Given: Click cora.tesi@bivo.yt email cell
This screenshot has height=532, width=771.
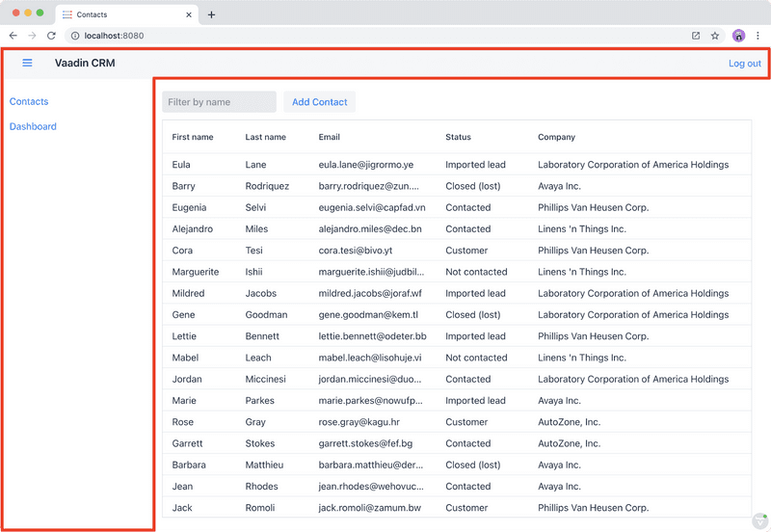Looking at the screenshot, I should [355, 251].
